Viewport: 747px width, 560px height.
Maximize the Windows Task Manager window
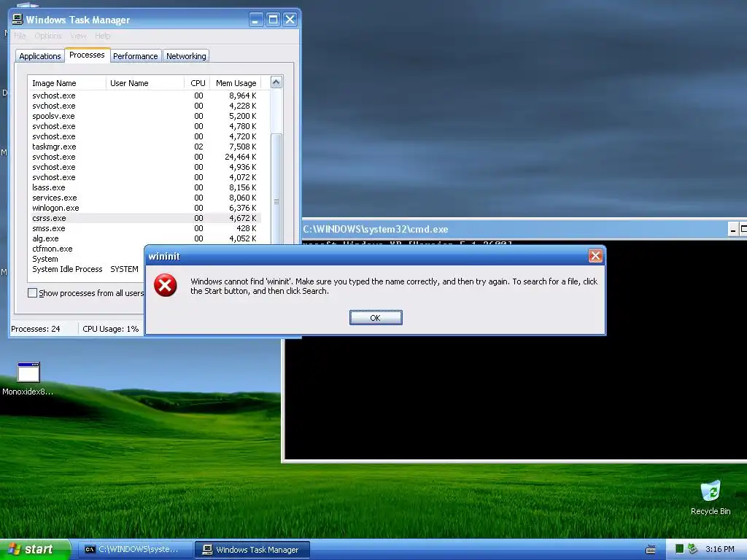[273, 20]
